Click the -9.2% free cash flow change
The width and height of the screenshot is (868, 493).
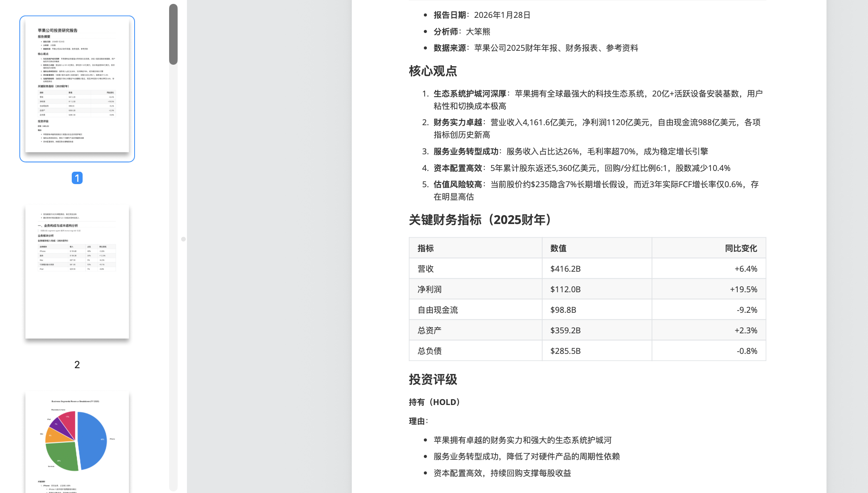pyautogui.click(x=747, y=310)
